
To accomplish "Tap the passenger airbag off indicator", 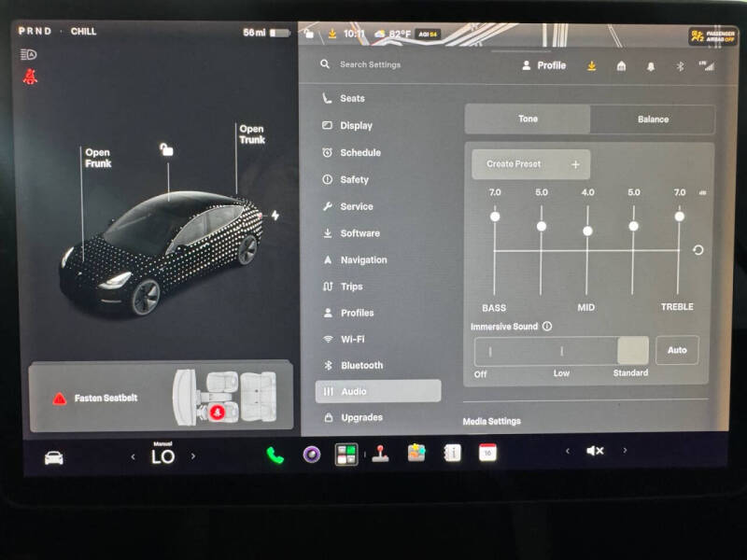I will point(712,36).
